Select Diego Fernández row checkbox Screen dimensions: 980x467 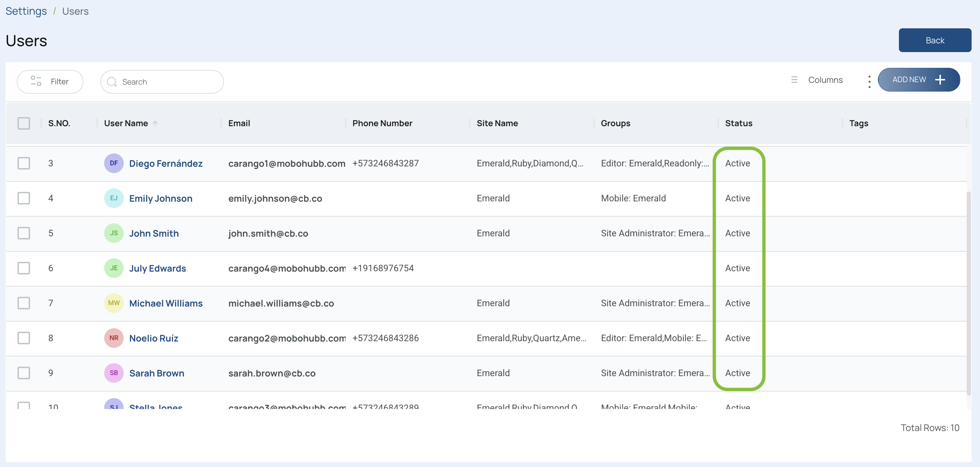[24, 163]
